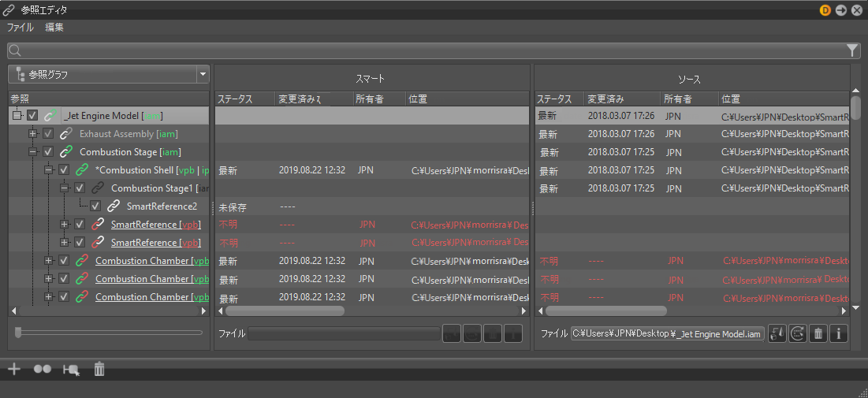Open the 参照グラフ view dropdown arrow
868x398 pixels.
pos(203,74)
